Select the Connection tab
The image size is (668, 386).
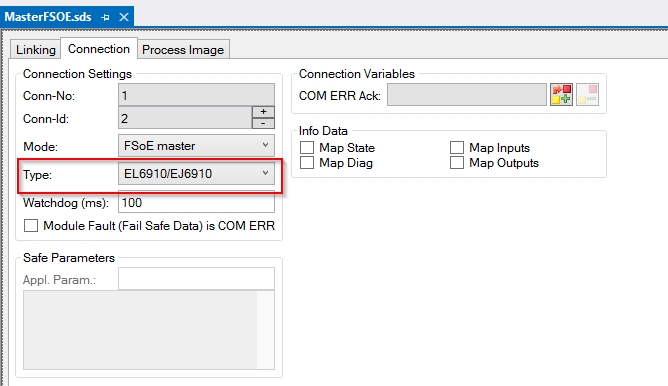click(x=99, y=49)
